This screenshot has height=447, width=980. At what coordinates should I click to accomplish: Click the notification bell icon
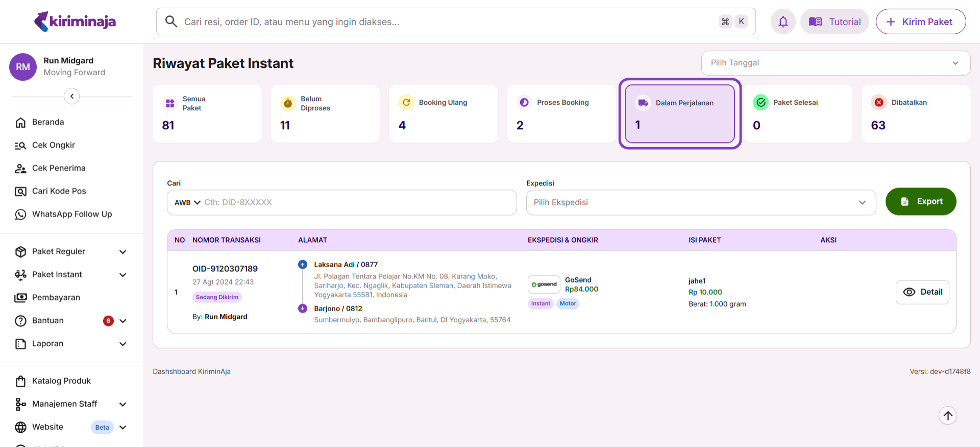coord(783,22)
